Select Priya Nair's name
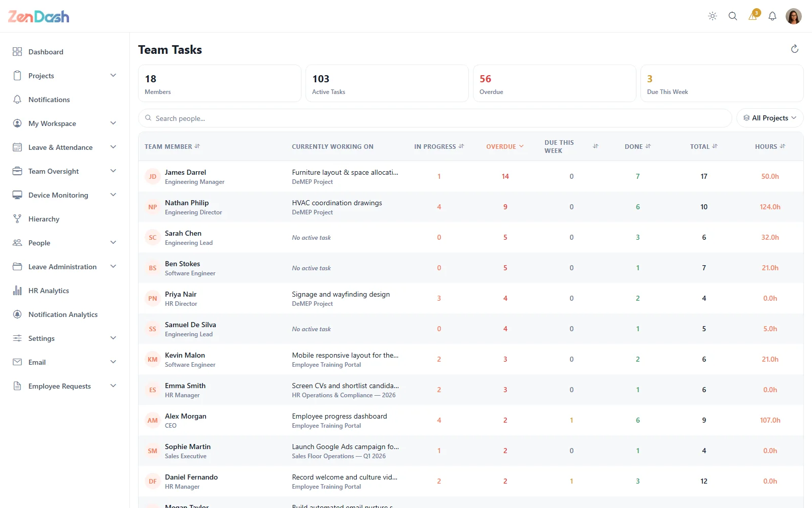The width and height of the screenshot is (812, 508). pyautogui.click(x=181, y=294)
